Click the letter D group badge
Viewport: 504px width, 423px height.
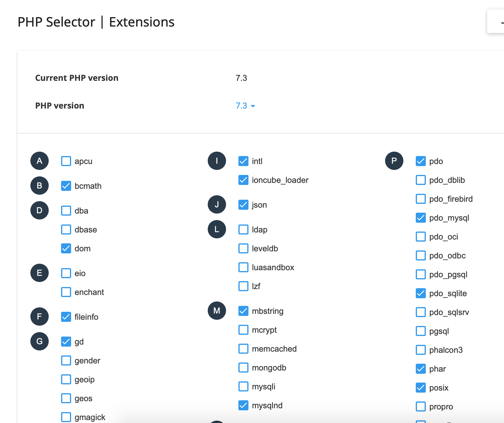pyautogui.click(x=40, y=210)
